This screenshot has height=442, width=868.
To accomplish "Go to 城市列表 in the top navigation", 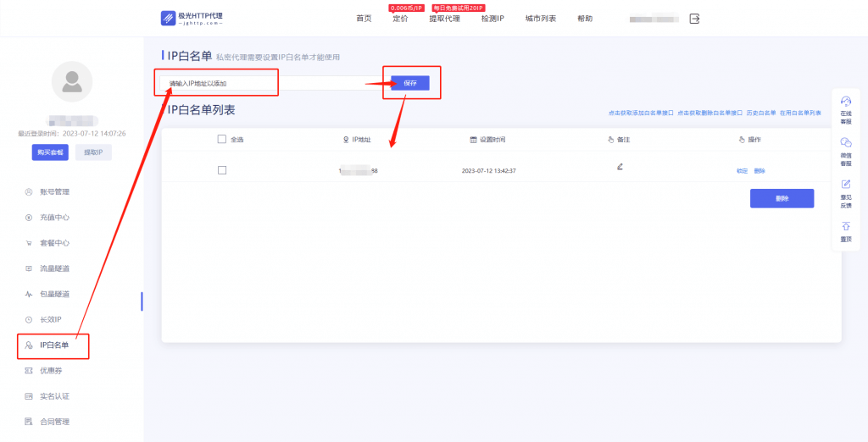I will click(540, 19).
